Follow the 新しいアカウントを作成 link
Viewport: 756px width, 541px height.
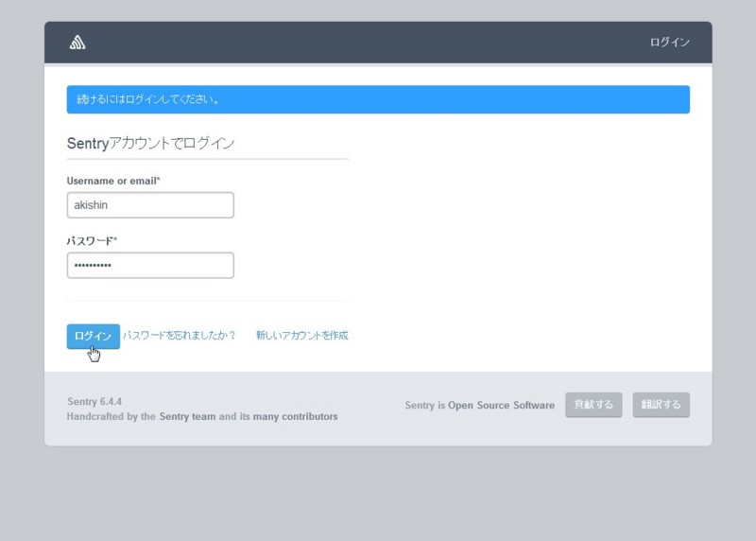(x=301, y=336)
